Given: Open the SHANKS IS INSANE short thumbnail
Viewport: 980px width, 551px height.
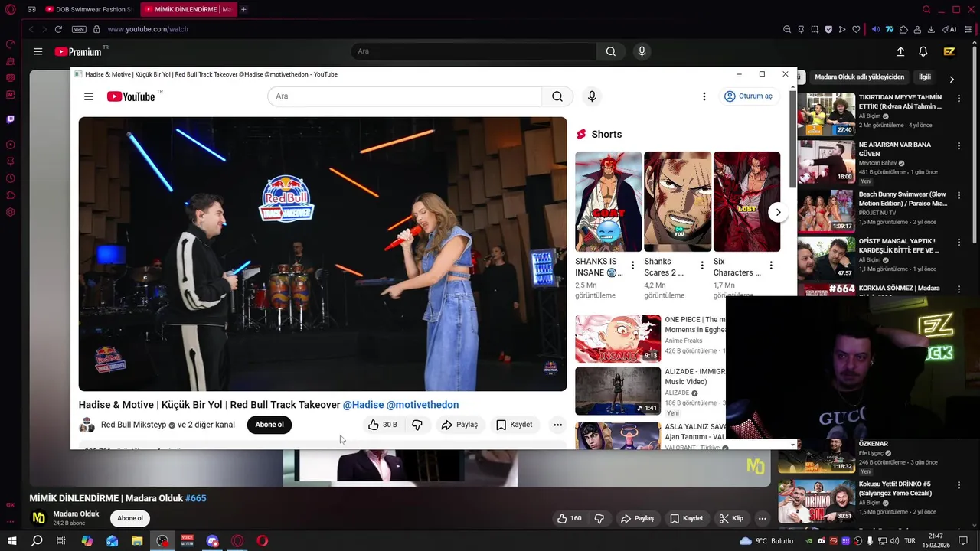Looking at the screenshot, I should coord(609,201).
